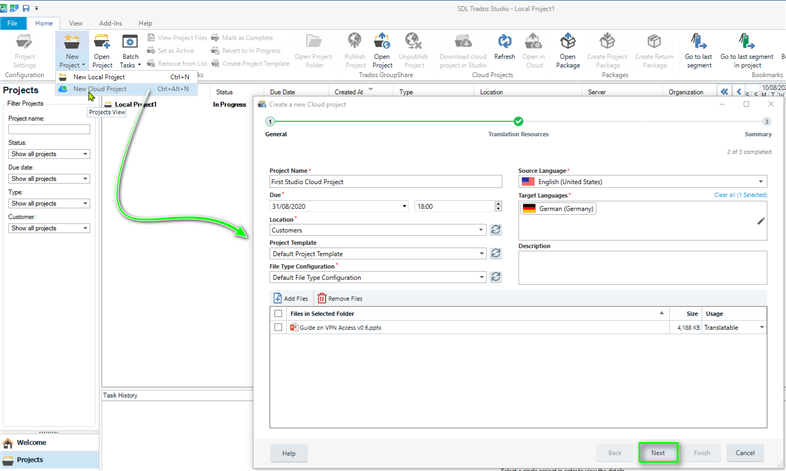Open the Type filter dropdown
This screenshot has height=471, width=786.
pyautogui.click(x=49, y=203)
